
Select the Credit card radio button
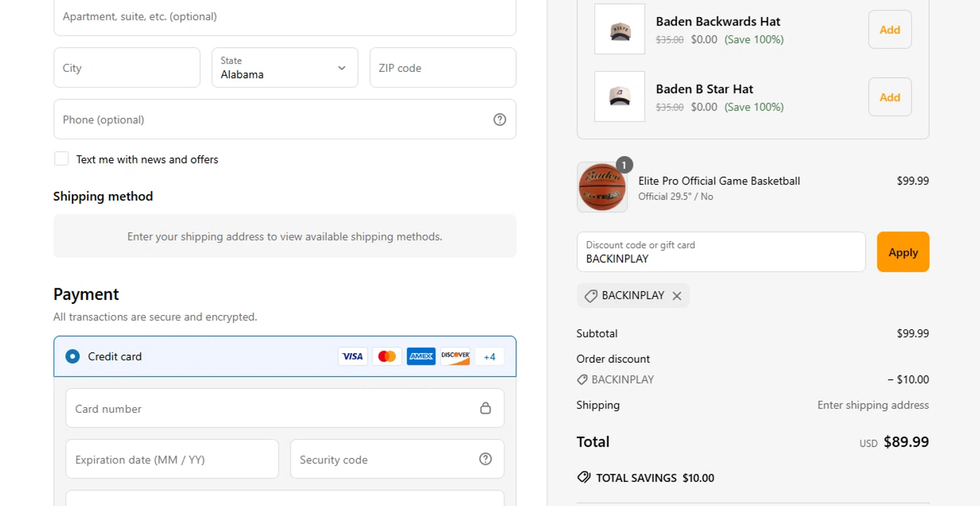(x=73, y=356)
